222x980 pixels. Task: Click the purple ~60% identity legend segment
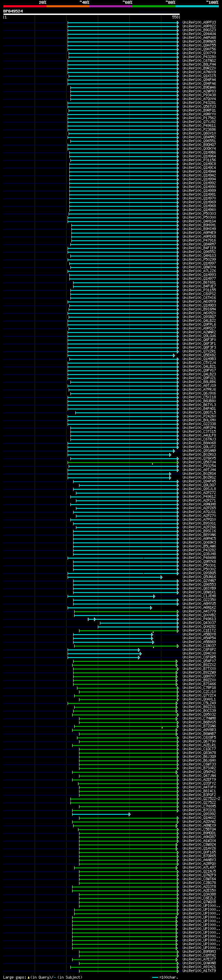point(111,6)
